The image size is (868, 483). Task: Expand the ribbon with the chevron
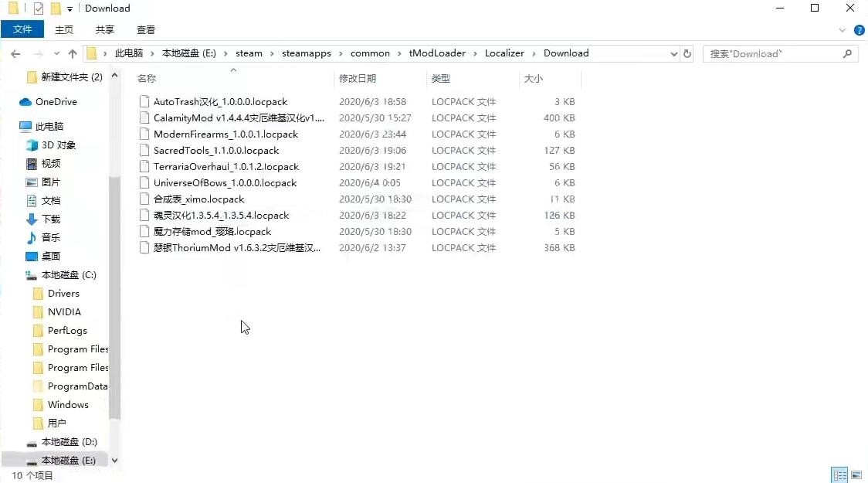click(x=843, y=30)
